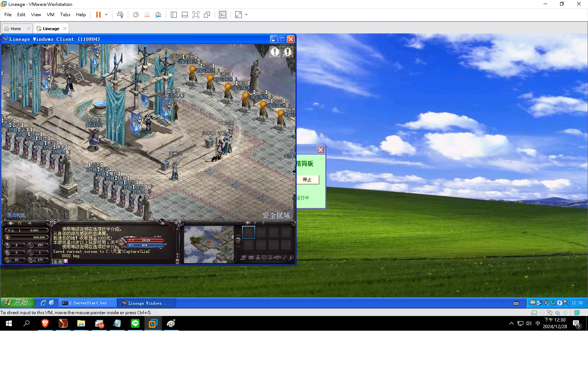Click the 生命 15/15 health bar
588x388 pixels.
[x=145, y=240]
